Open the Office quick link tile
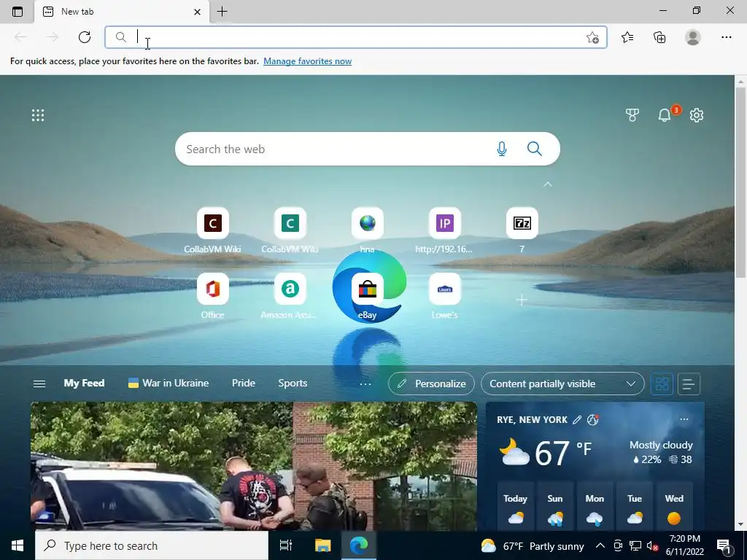Viewport: 747px width, 560px height. [x=212, y=289]
